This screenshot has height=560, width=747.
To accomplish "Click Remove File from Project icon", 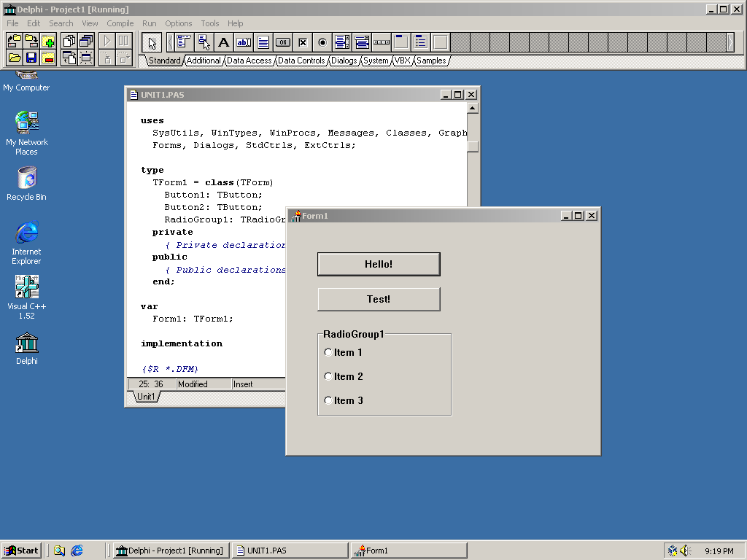I will pyautogui.click(x=48, y=58).
